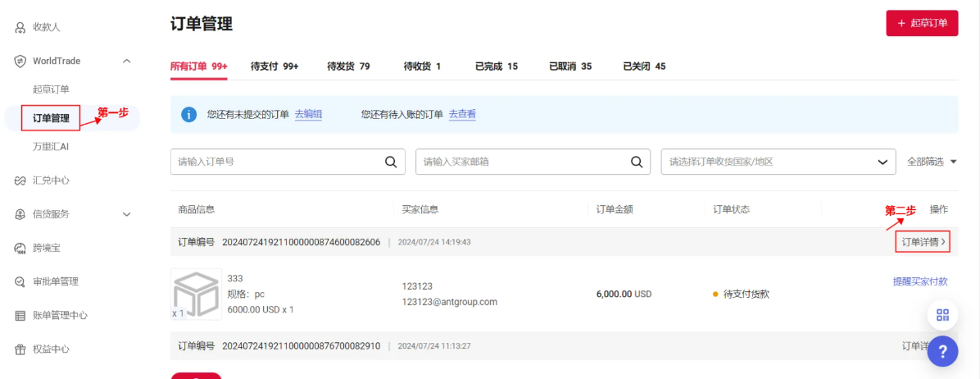Click the red 起草订单 button
Viewport: 980px width, 379px height.
(x=922, y=23)
